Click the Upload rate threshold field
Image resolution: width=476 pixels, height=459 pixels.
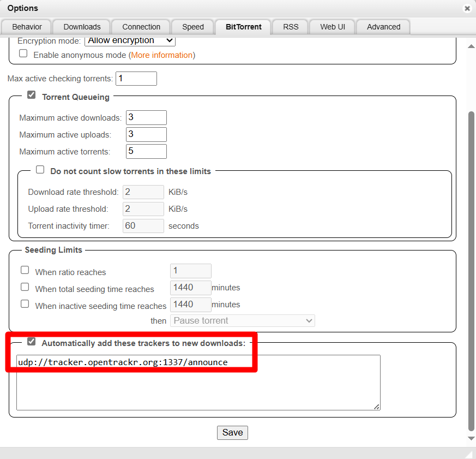[x=143, y=209]
